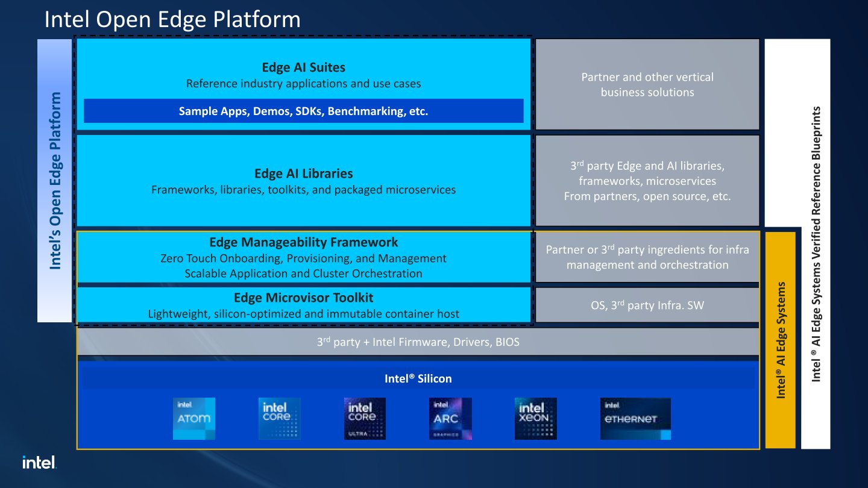This screenshot has height=488, width=868.
Task: Click the Intel Core badge
Action: [x=279, y=418]
